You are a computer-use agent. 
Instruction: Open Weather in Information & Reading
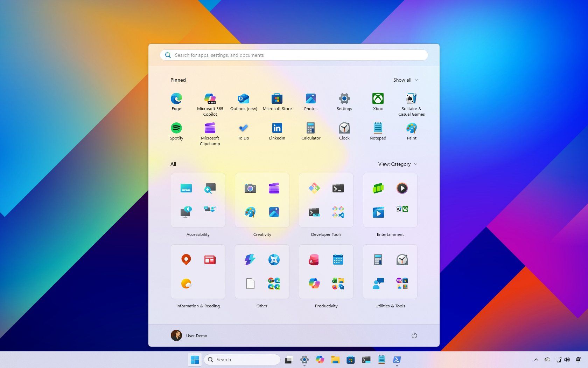pyautogui.click(x=186, y=284)
